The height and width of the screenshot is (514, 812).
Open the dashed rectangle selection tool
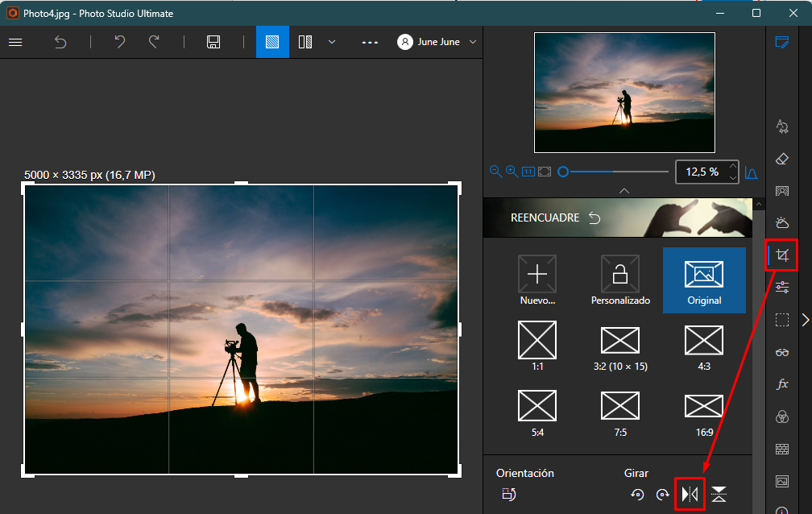tap(782, 320)
